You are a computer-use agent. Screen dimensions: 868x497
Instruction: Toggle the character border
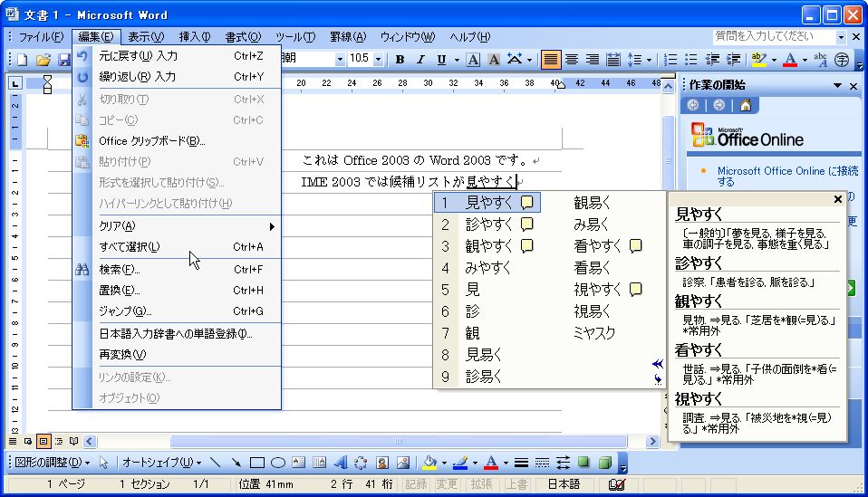coord(473,59)
